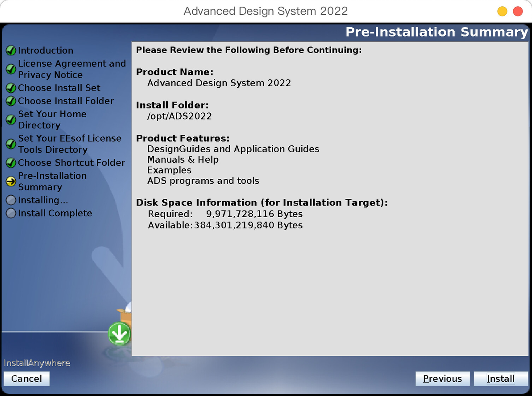The image size is (532, 396).
Task: Select the Pre-Installation Summary step label
Action: [52, 181]
